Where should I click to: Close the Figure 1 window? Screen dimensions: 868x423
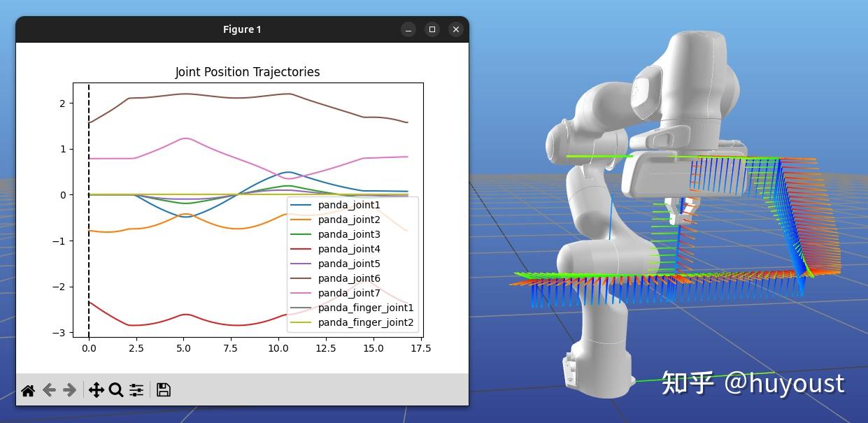click(x=456, y=29)
